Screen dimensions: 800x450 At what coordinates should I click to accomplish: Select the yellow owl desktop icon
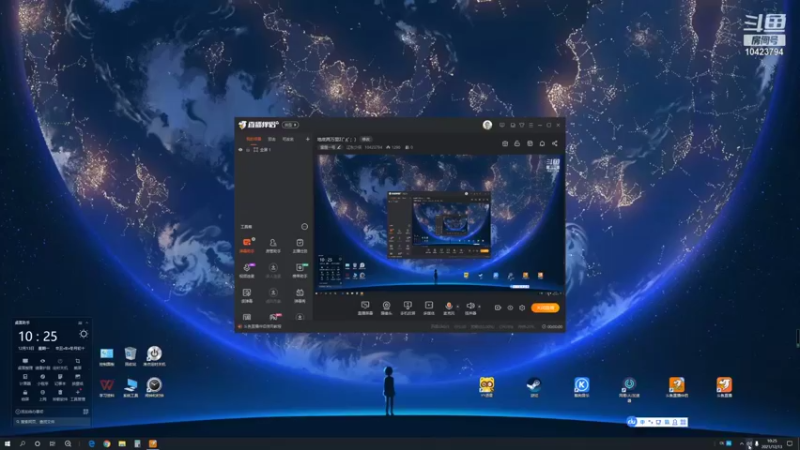tap(486, 387)
